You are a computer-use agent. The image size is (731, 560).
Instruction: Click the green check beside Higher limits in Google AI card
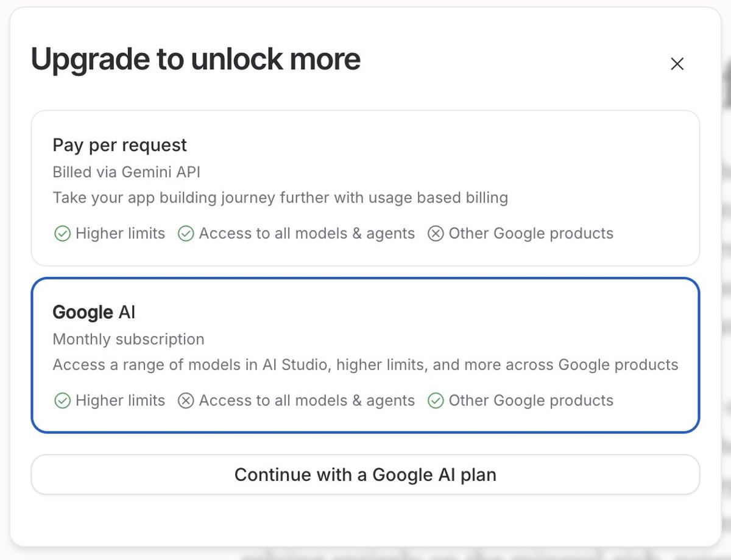coord(63,401)
